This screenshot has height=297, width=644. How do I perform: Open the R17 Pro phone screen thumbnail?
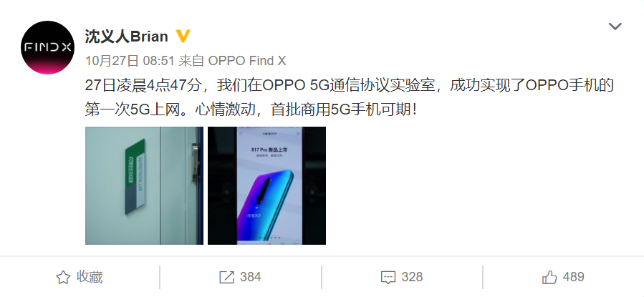point(266,185)
